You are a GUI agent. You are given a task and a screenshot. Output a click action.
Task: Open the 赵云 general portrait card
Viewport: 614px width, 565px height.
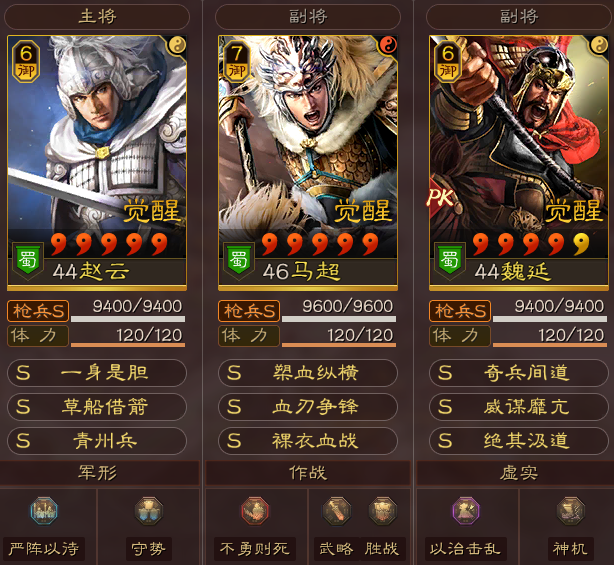pos(97,163)
